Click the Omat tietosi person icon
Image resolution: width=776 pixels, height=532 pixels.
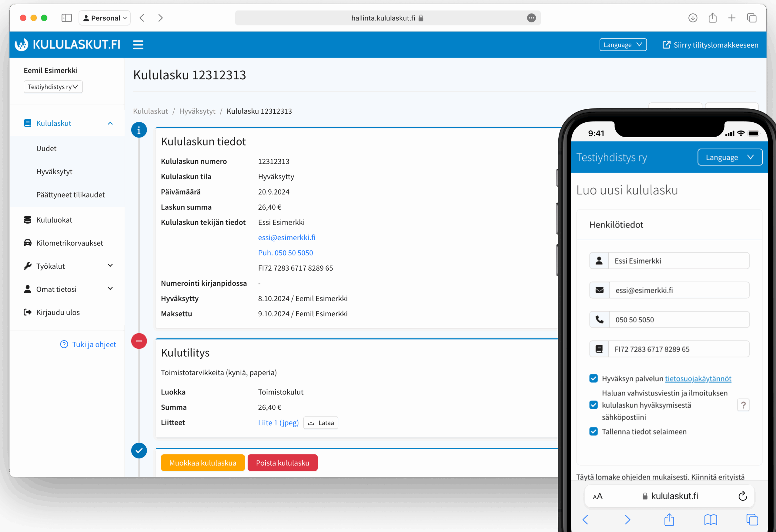coord(28,289)
